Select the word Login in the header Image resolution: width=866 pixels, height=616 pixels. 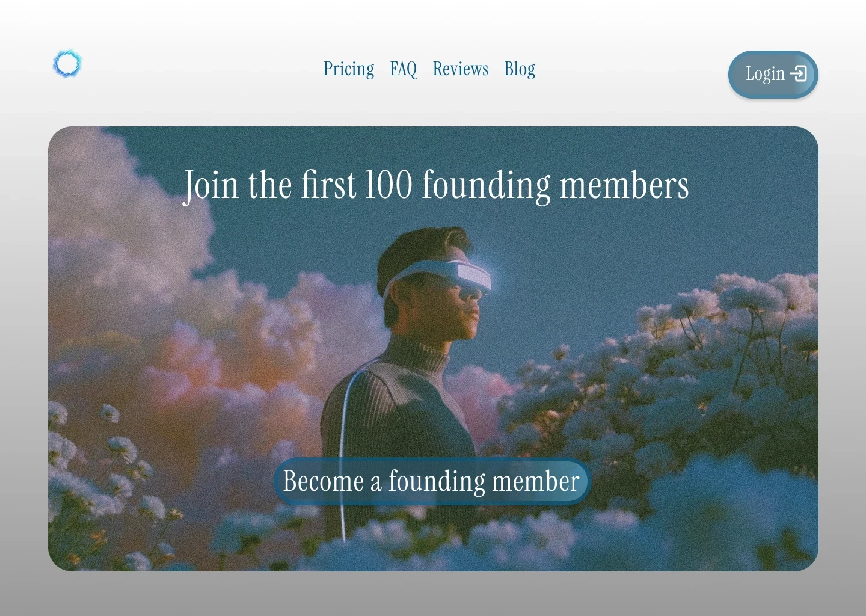coord(765,74)
